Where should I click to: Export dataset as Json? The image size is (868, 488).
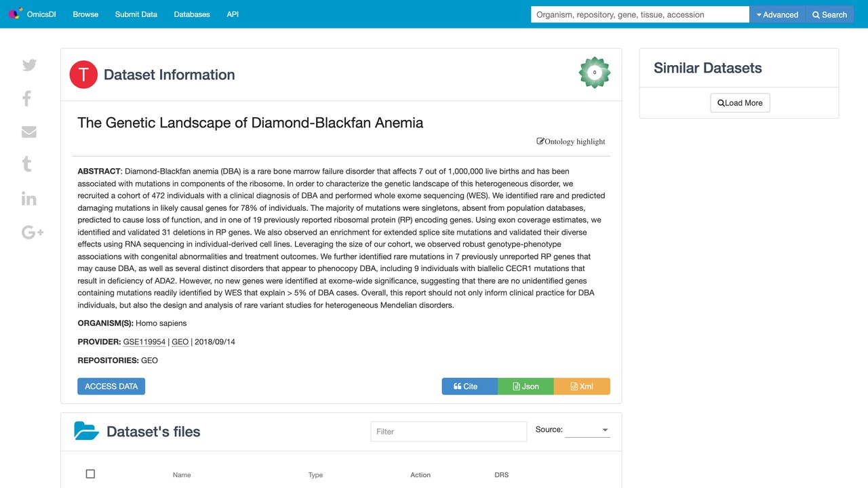coord(526,386)
